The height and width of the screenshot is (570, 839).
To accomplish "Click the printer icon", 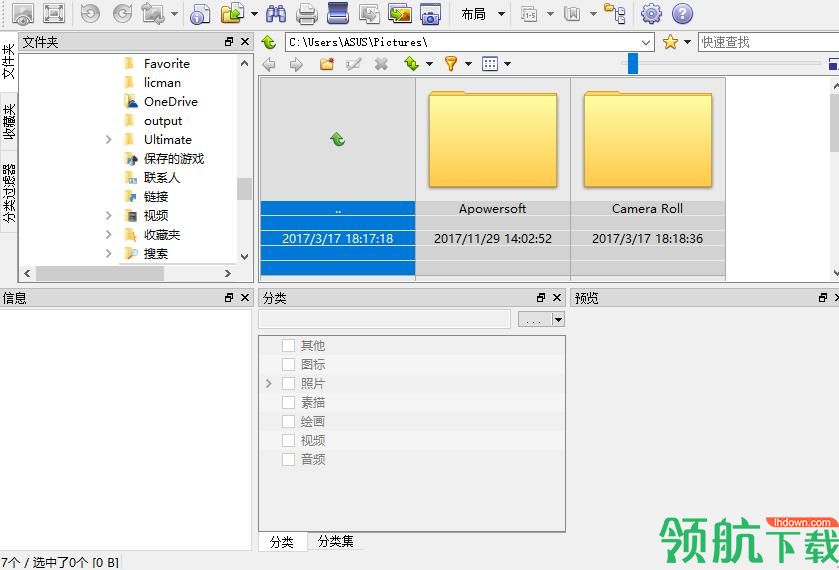I will (x=307, y=14).
